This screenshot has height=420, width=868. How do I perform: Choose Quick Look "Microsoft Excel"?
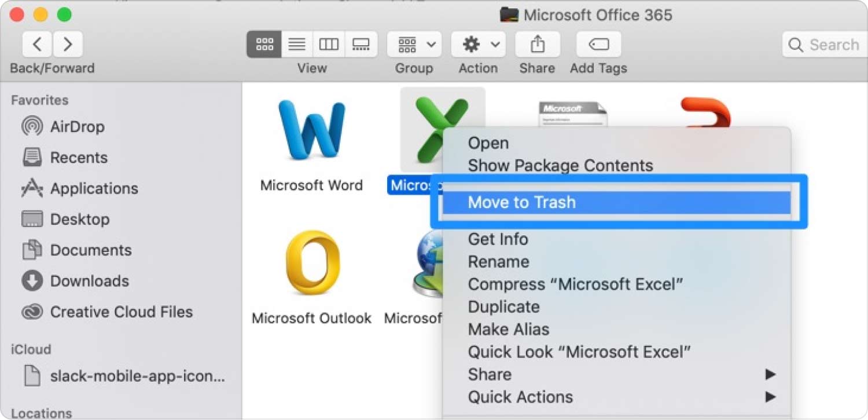pos(579,352)
